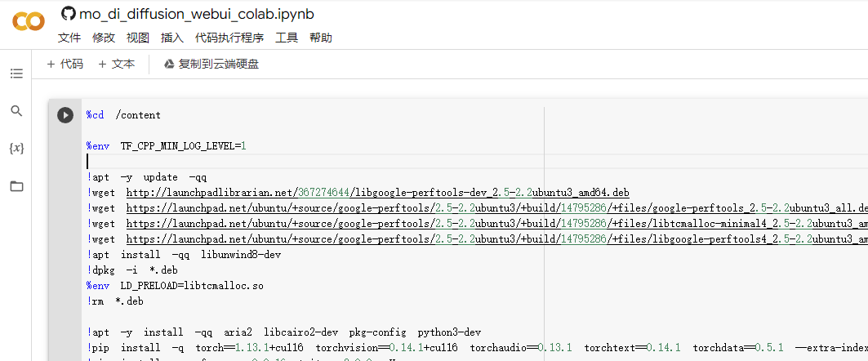Open the 帮助 menu
The height and width of the screenshot is (361, 868).
pyautogui.click(x=321, y=38)
